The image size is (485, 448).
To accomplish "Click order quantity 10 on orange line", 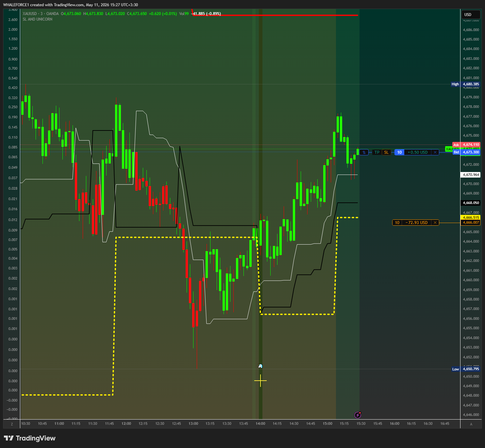I will [397, 223].
